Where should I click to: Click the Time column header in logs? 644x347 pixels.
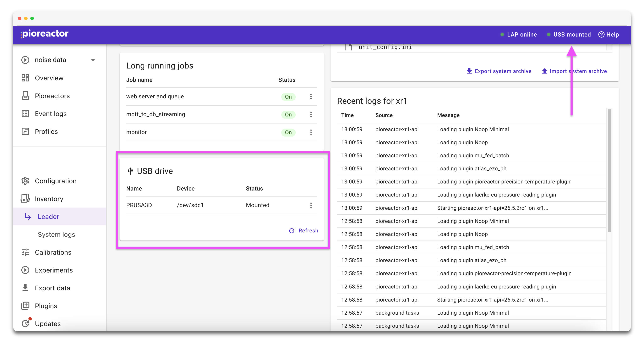pyautogui.click(x=347, y=115)
